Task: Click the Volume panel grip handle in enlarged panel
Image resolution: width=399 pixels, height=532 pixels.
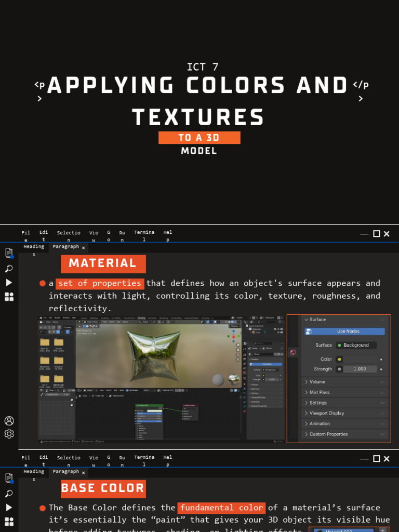Action: pyautogui.click(x=382, y=382)
